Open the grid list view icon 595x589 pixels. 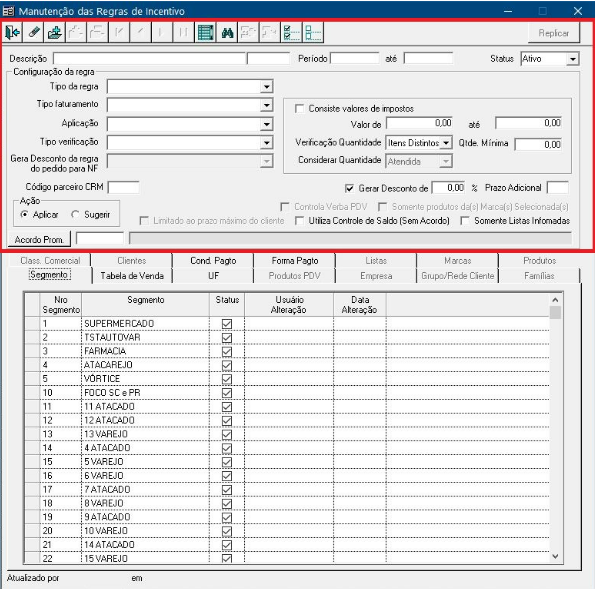coord(205,33)
